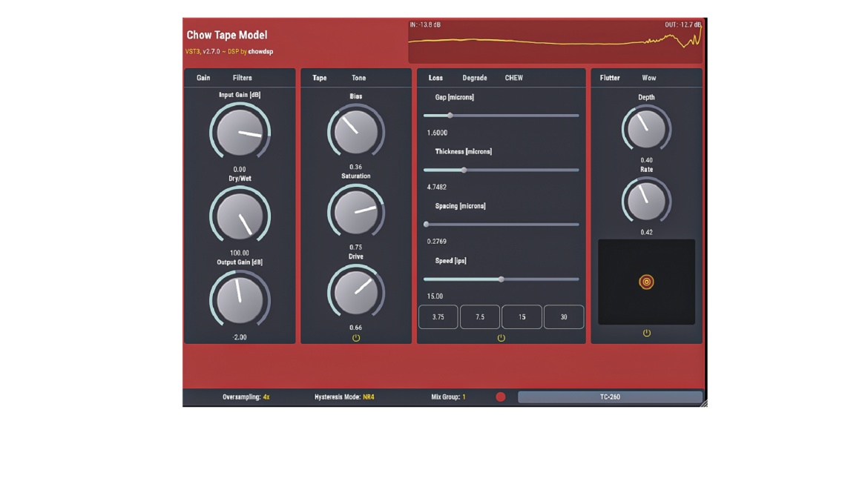Open the Mix Group 1 selector
Image resolution: width=868 pixels, height=481 pixels.
click(x=448, y=397)
